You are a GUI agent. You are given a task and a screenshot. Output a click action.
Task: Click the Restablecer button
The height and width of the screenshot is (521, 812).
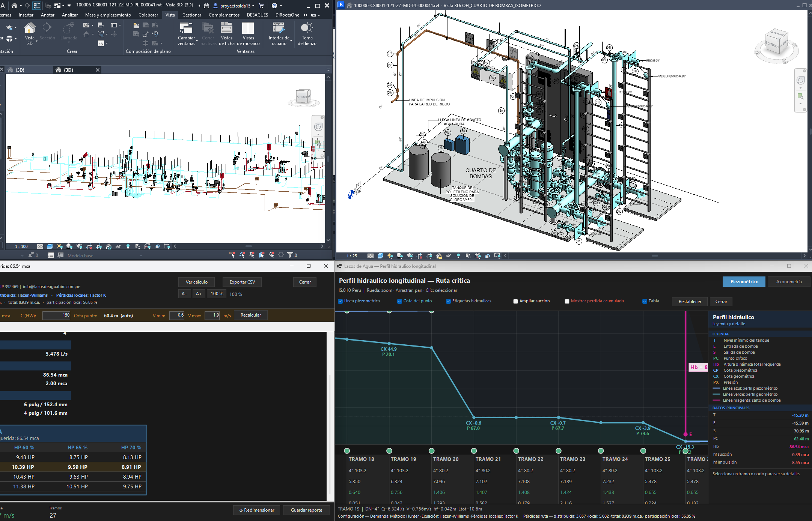point(690,302)
